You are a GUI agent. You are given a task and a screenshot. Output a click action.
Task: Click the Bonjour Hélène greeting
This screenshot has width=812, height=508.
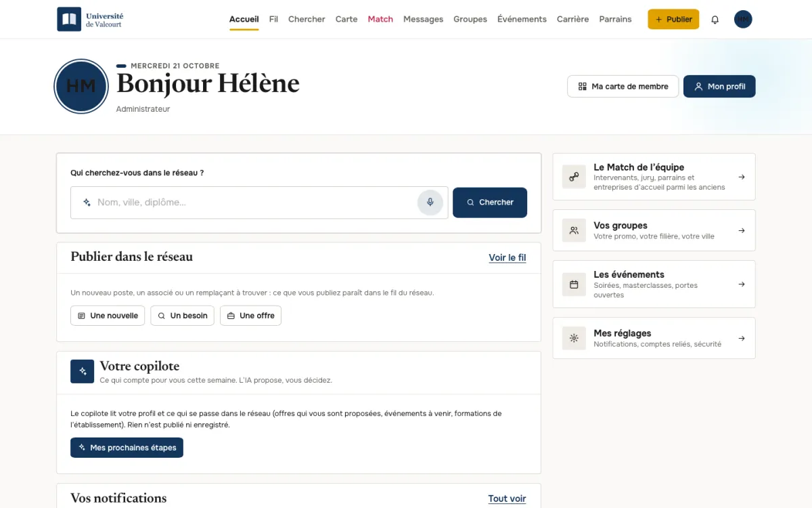[208, 84]
